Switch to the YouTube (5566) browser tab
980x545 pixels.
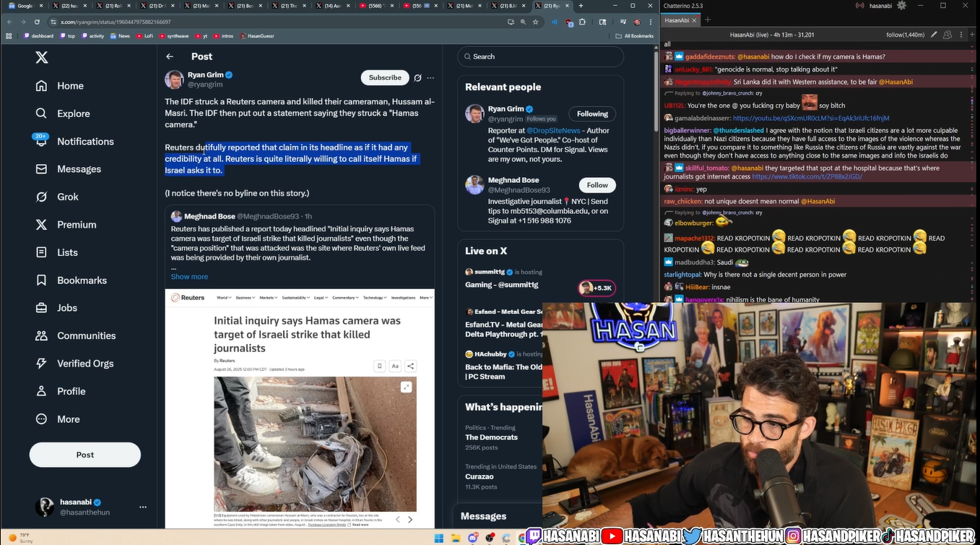click(x=378, y=6)
